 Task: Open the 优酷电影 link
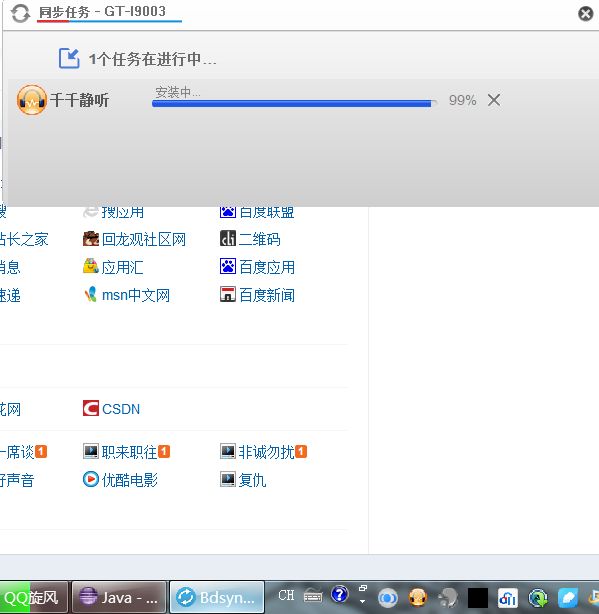tap(130, 480)
